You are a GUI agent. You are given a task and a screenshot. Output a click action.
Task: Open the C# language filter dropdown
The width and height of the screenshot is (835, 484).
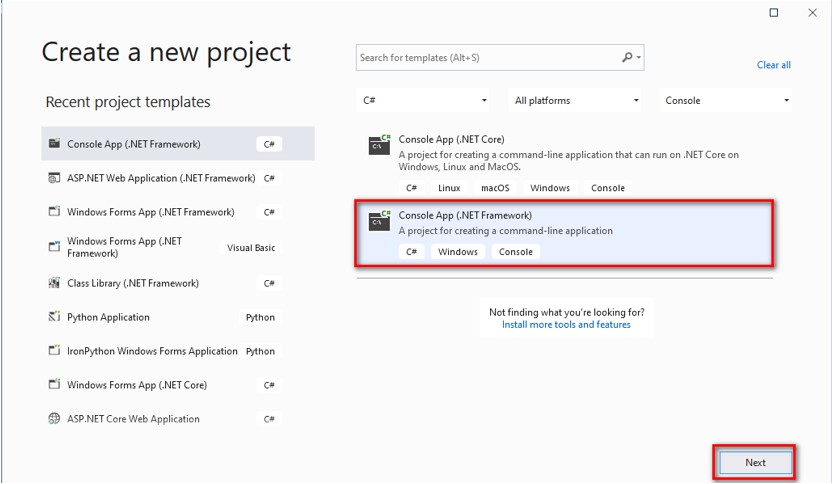coord(423,100)
